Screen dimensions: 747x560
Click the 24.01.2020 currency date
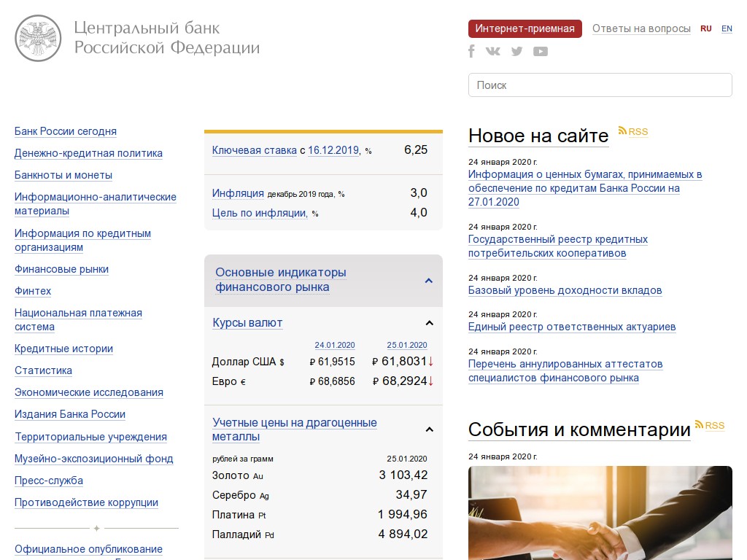334,345
